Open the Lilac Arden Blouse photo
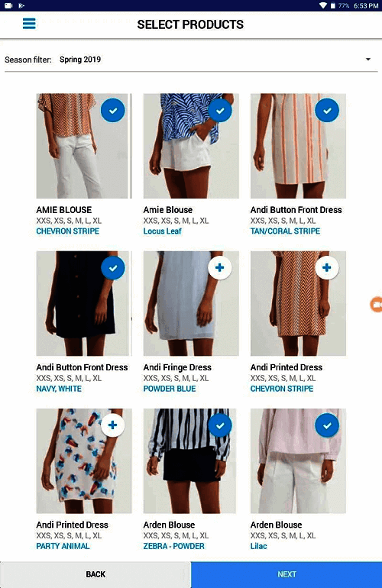Viewport: 382px width, 588px height. pos(298,461)
